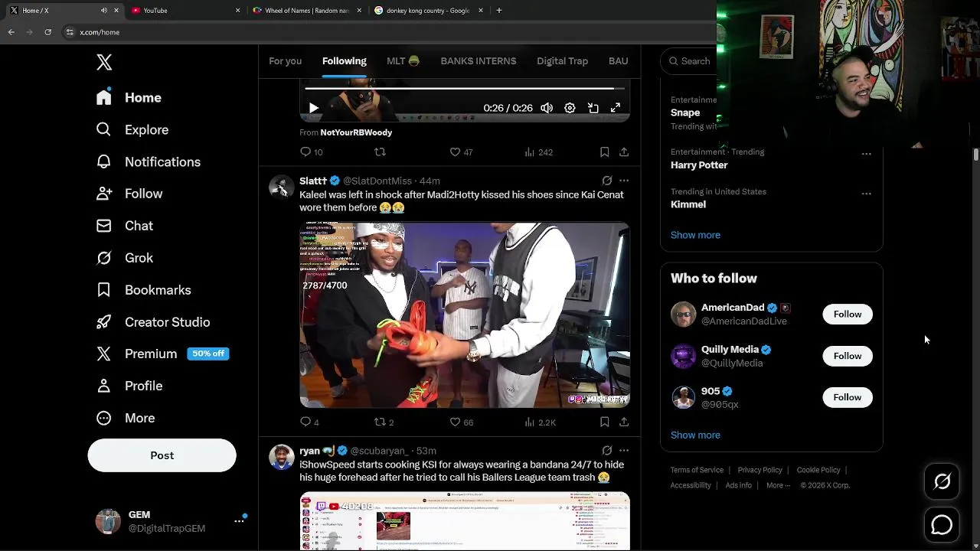Like Slatt's post with 66 likes
Viewport: 980px width, 551px height.
462,422
